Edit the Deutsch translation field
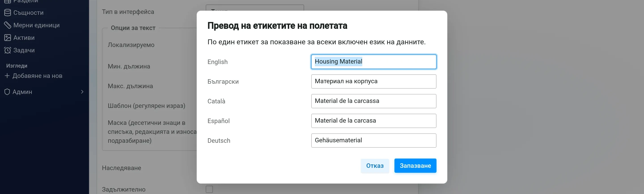Screen dimensions: 644x194 [374, 141]
